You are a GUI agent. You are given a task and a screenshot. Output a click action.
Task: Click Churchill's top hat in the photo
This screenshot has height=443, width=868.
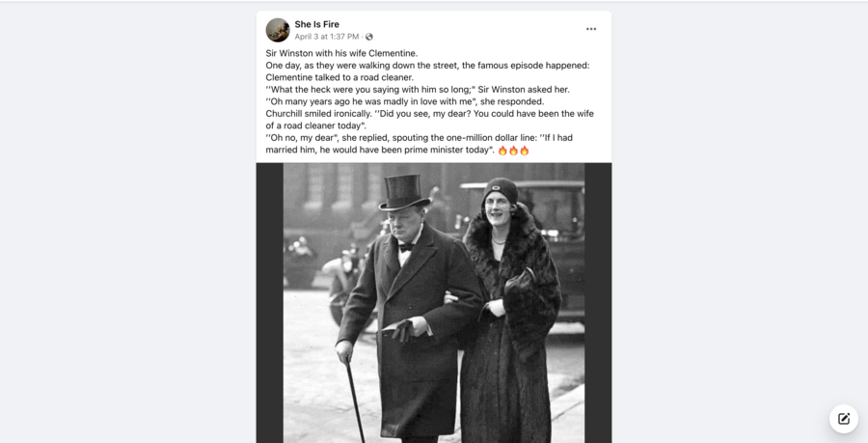404,192
